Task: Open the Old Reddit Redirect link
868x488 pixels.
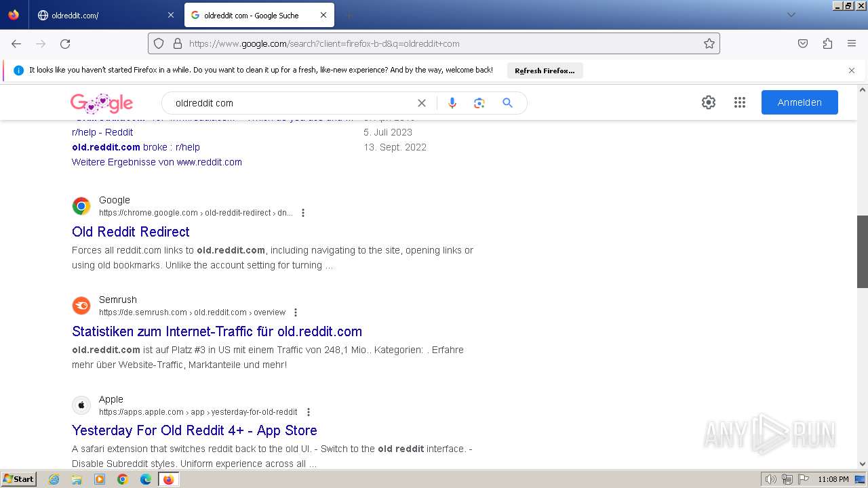Action: pos(131,232)
